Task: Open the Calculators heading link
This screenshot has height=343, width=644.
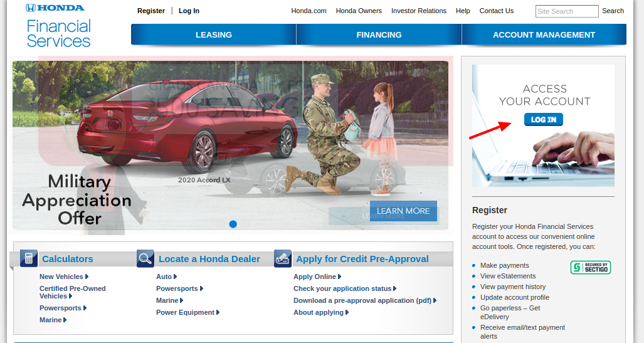Action: pos(68,259)
